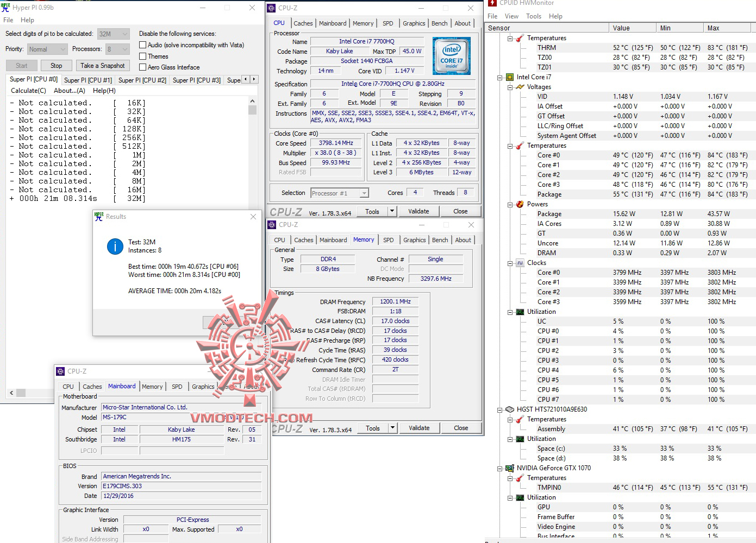Open the File menu in Hyper PI
The height and width of the screenshot is (543, 756).
click(8, 20)
